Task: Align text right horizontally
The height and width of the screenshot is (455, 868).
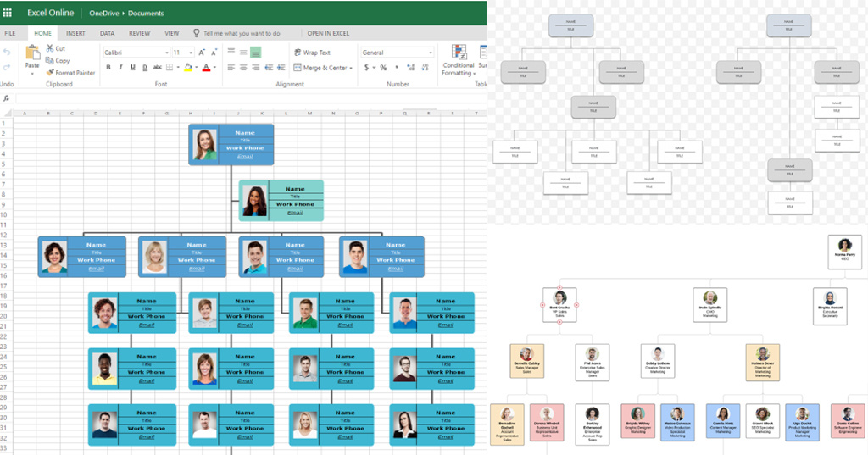Action: click(x=255, y=68)
